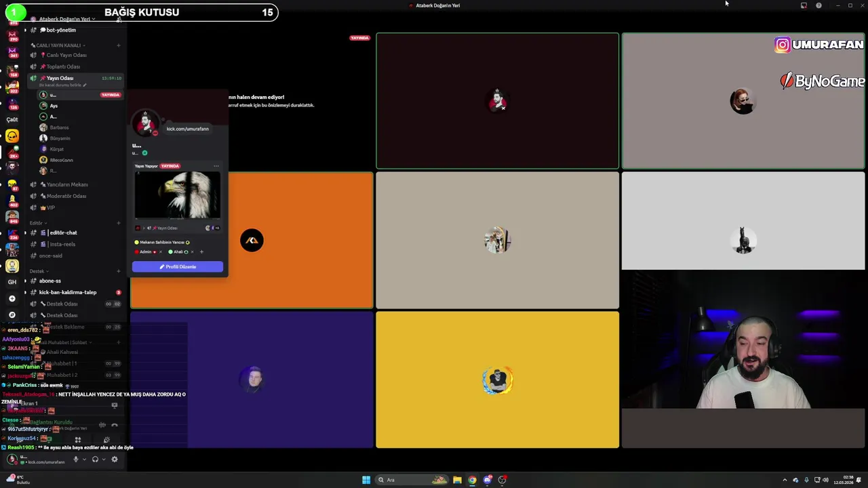Join the Moderatör Odası voice channel
Image resolution: width=868 pixels, height=488 pixels.
(x=75, y=196)
